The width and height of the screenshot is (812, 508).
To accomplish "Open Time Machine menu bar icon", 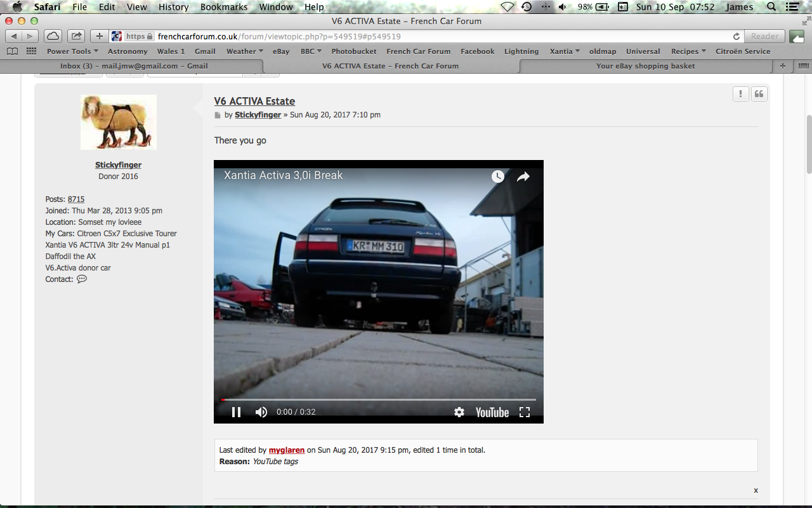I will [527, 7].
